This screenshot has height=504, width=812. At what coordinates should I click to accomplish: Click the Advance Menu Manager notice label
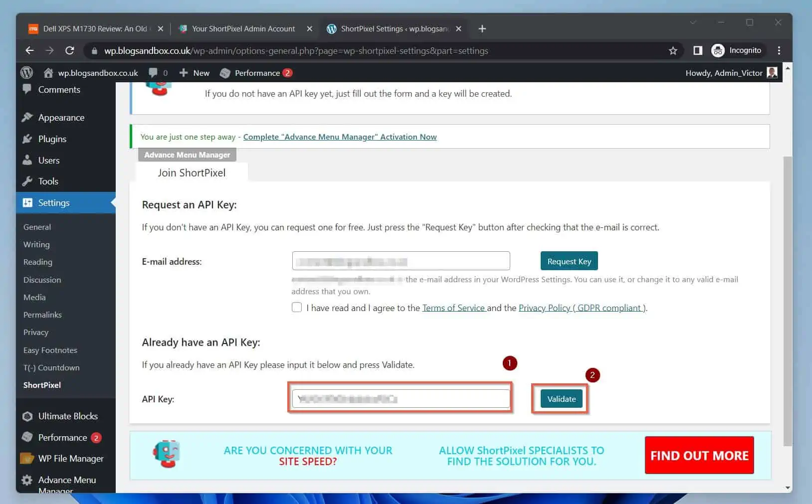(x=187, y=155)
